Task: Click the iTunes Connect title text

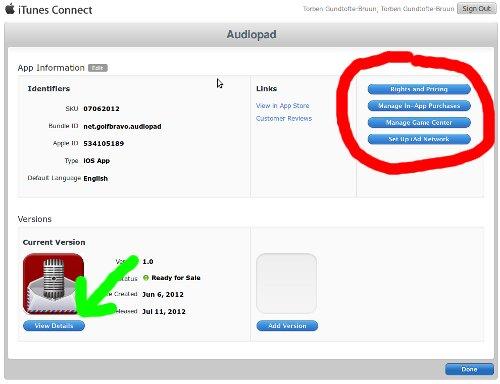Action: [x=55, y=10]
